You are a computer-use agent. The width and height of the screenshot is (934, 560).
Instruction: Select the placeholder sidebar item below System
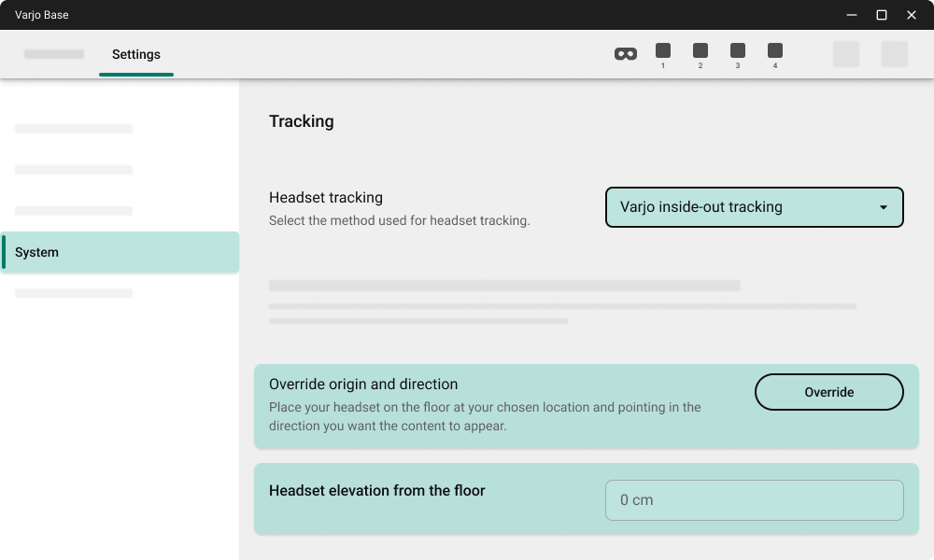click(74, 293)
